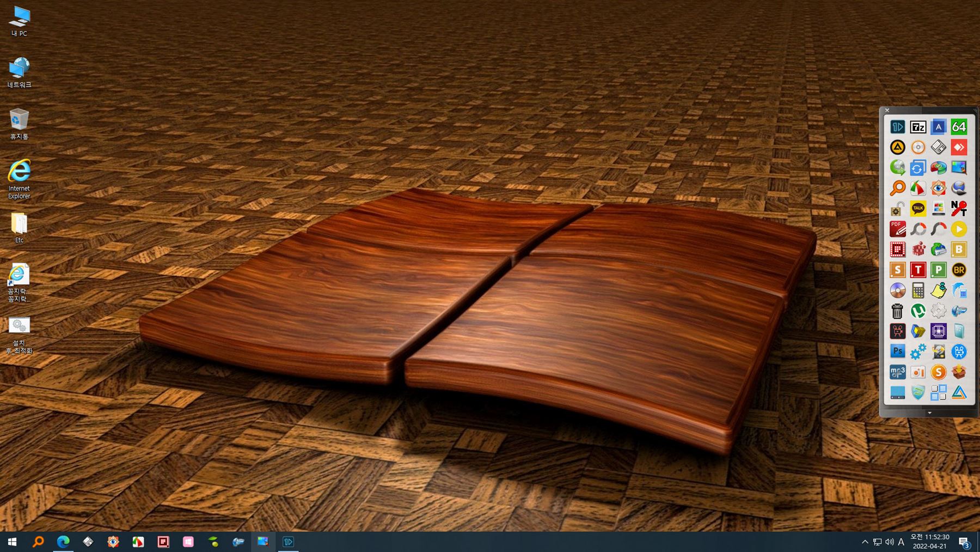Open the Windows Start menu
This screenshot has width=980, height=552.
(12, 542)
